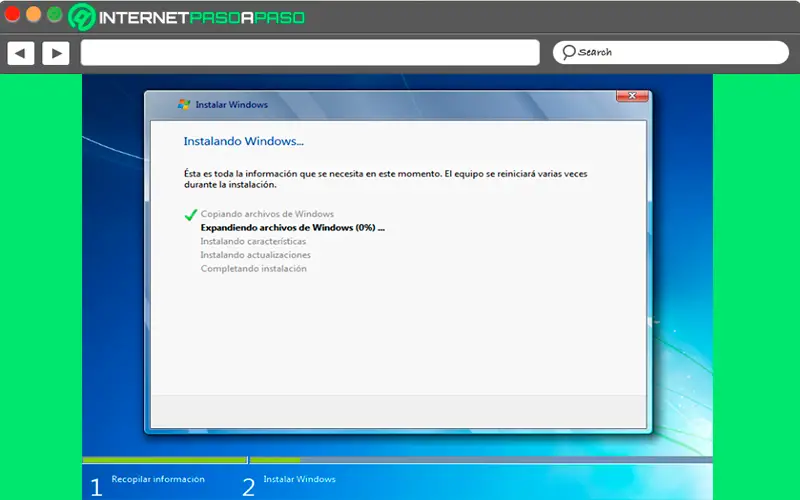Click the Instalar Windows title text
Viewport: 800px width, 500px height.
point(232,105)
